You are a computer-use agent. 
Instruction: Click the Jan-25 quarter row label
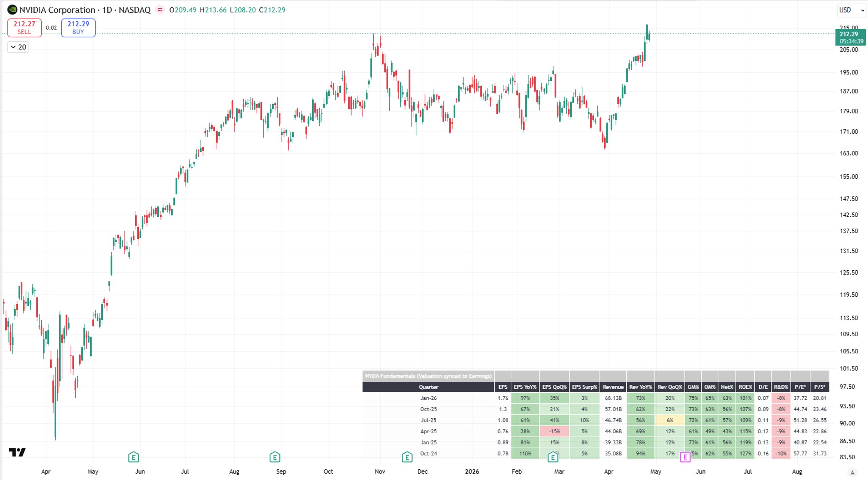pyautogui.click(x=428, y=442)
